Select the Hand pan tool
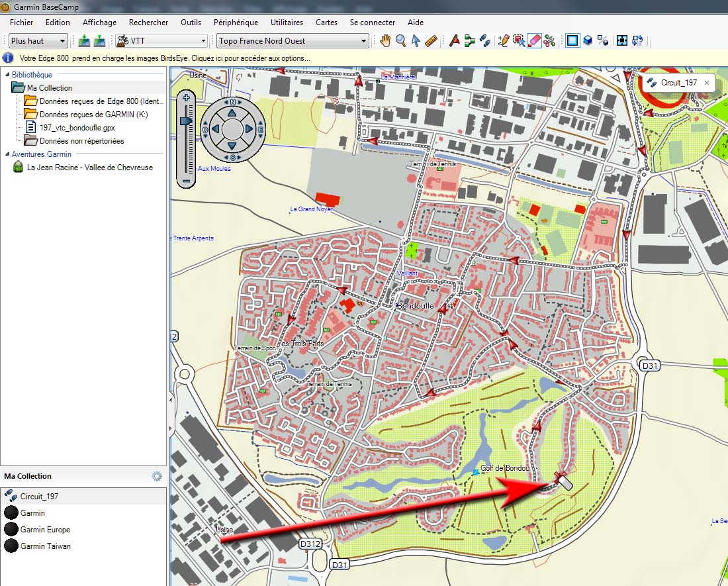The height and width of the screenshot is (586, 728). tap(385, 41)
